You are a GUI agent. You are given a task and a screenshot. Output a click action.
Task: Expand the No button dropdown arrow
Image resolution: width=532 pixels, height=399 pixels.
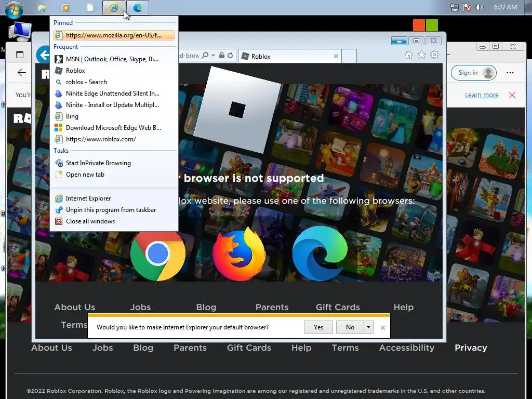(368, 327)
